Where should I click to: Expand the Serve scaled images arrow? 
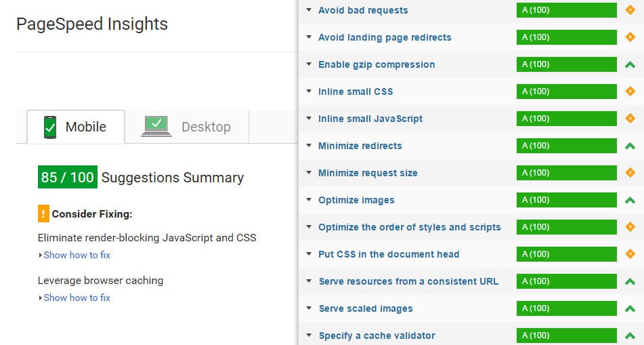click(x=309, y=308)
